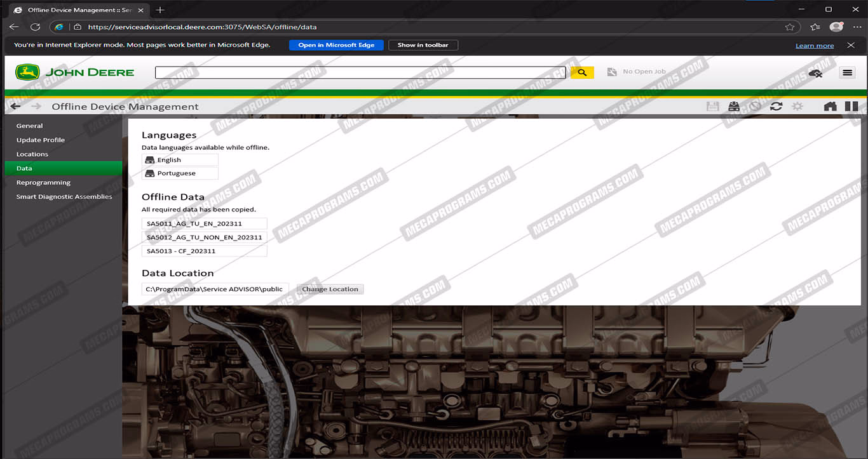This screenshot has height=459, width=868.
Task: Click the yellow search magnifier button
Action: (x=581, y=72)
